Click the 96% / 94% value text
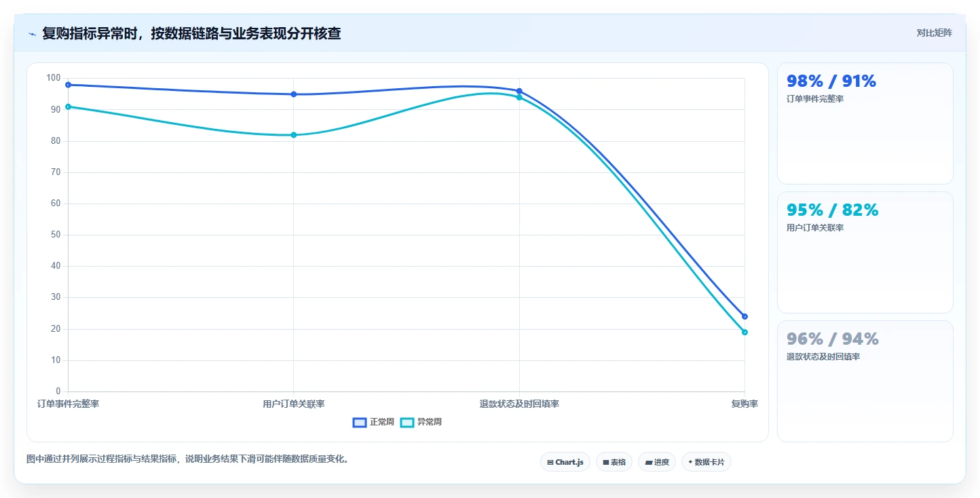 pyautogui.click(x=833, y=339)
